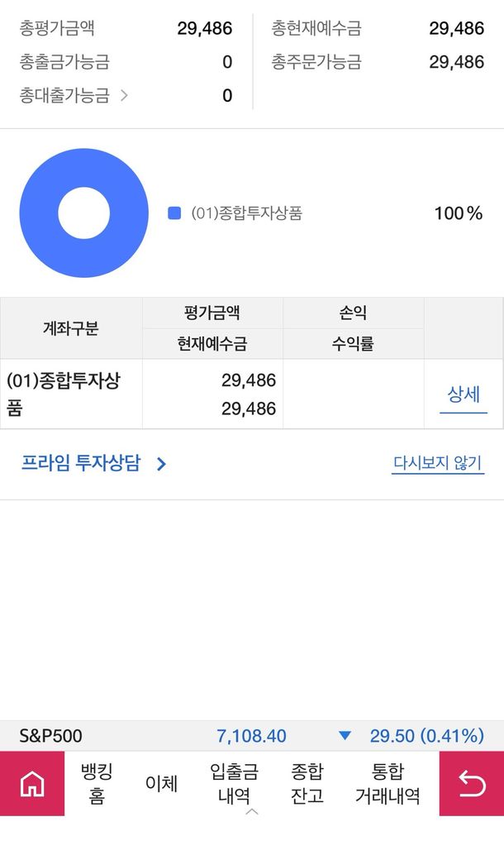Tap the home icon in bottom bar
The width and height of the screenshot is (504, 860).
[32, 783]
